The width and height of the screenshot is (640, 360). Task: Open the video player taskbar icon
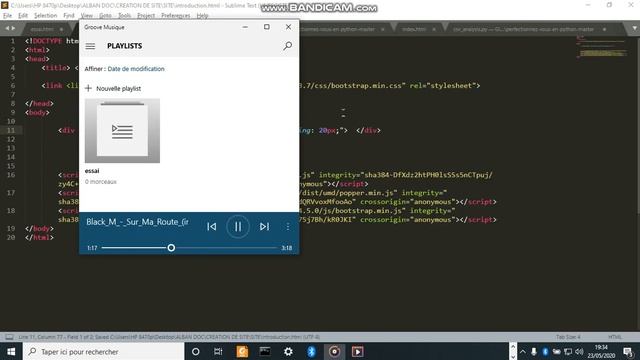click(358, 351)
